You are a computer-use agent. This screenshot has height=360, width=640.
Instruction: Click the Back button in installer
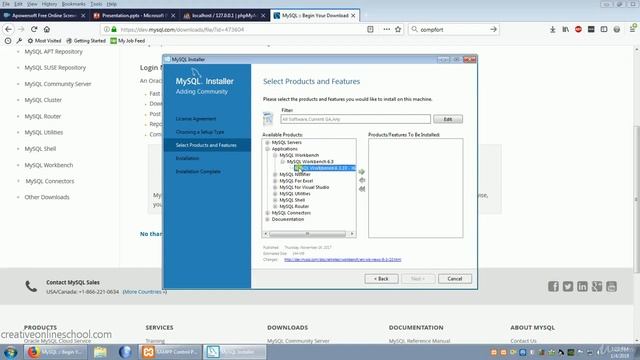tap(381, 279)
